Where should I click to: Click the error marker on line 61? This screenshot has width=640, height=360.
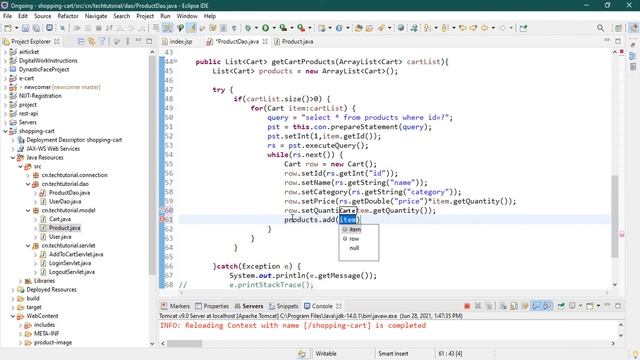[162, 220]
